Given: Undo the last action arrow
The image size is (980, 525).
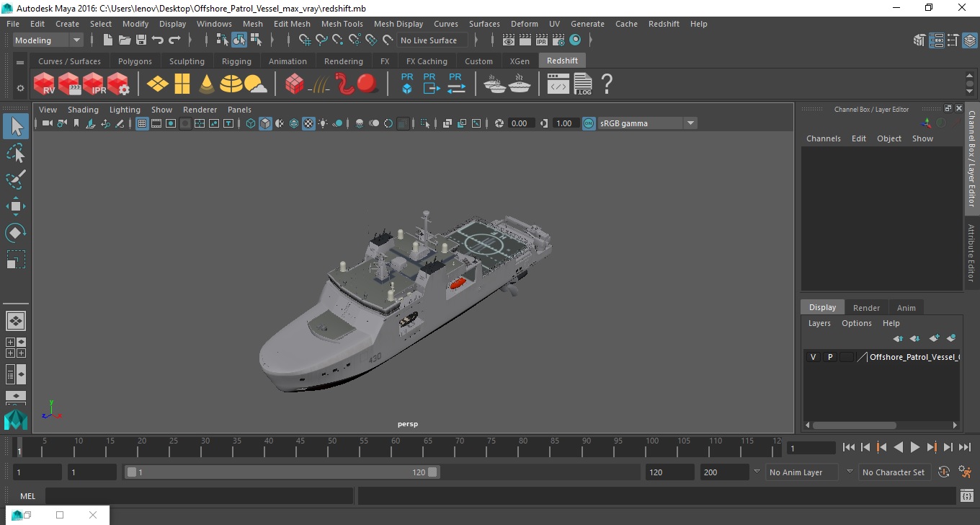Looking at the screenshot, I should click(x=158, y=40).
